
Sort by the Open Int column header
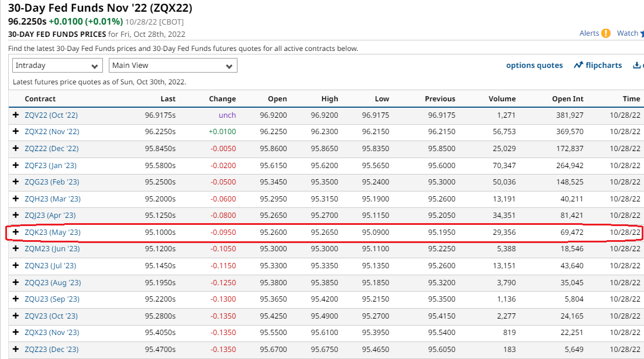[567, 99]
